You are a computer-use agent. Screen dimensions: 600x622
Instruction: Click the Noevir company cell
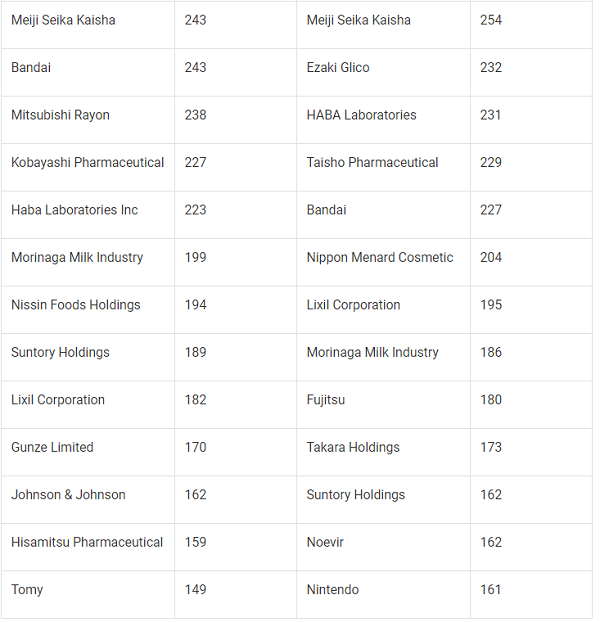tap(325, 542)
